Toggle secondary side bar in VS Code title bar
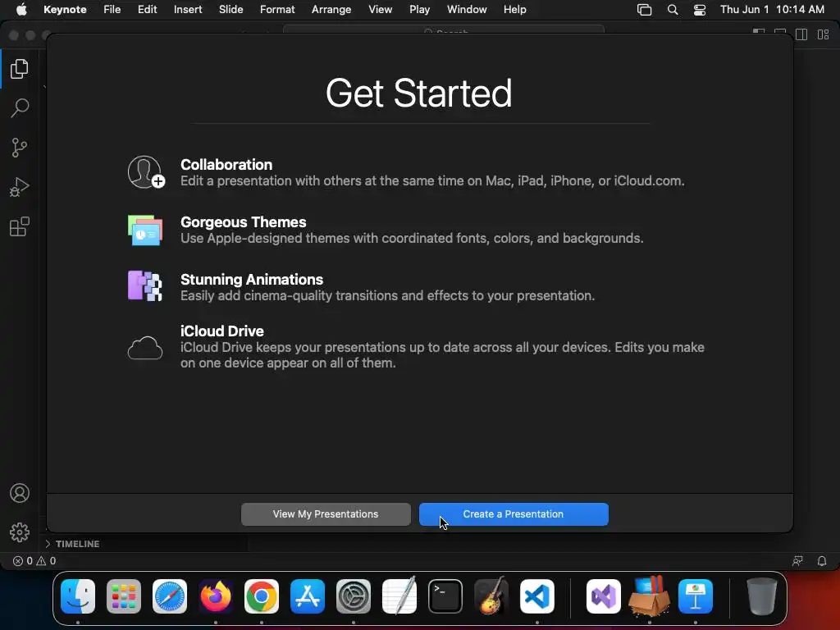Viewport: 840px width, 630px height. pos(801,34)
